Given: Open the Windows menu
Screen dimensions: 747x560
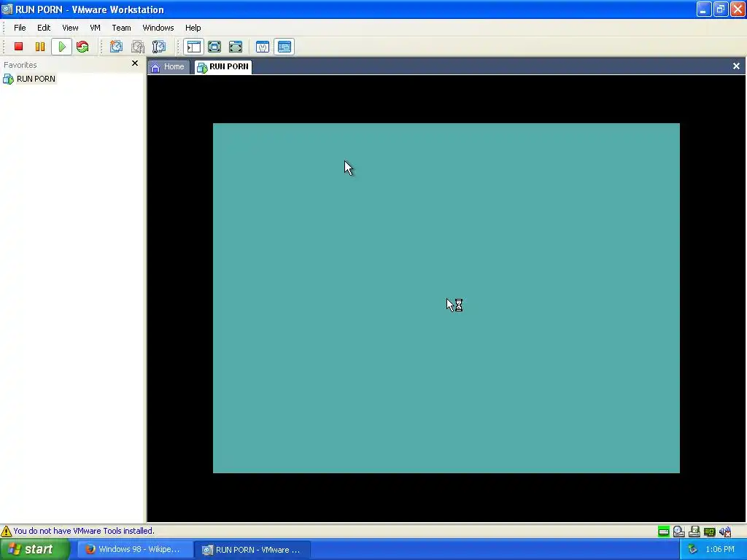Looking at the screenshot, I should point(158,28).
